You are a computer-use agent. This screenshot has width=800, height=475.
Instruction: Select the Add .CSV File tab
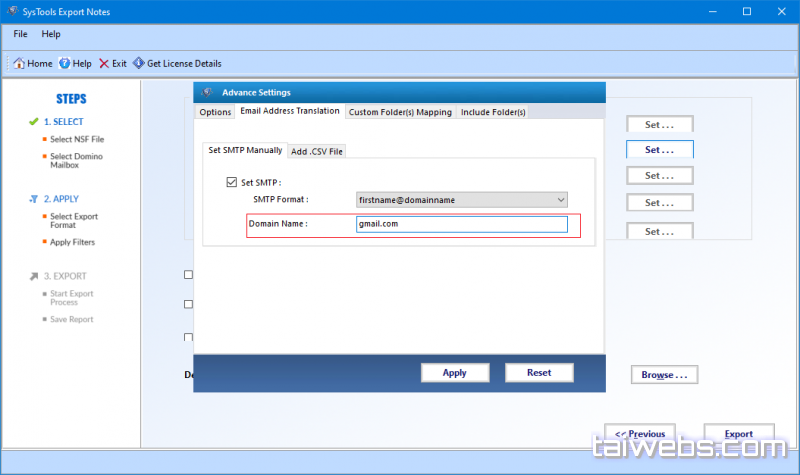[x=316, y=152]
